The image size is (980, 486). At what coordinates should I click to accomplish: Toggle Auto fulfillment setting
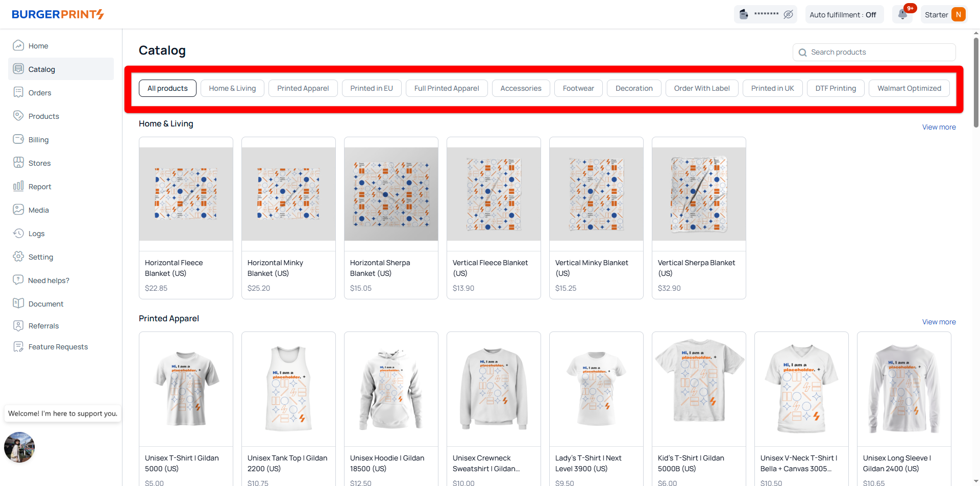click(x=843, y=15)
